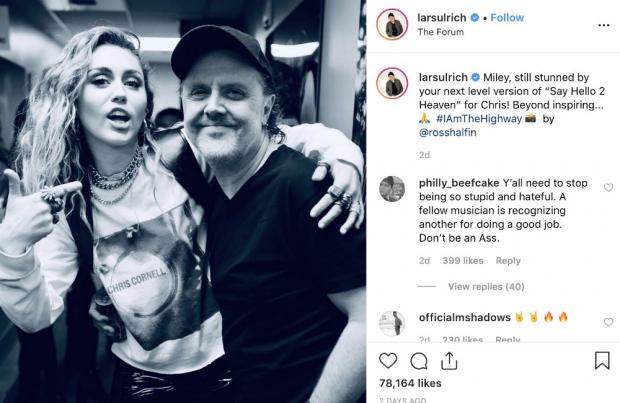The image size is (620, 403).
Task: Open the comment bubble icon
Action: point(420,360)
